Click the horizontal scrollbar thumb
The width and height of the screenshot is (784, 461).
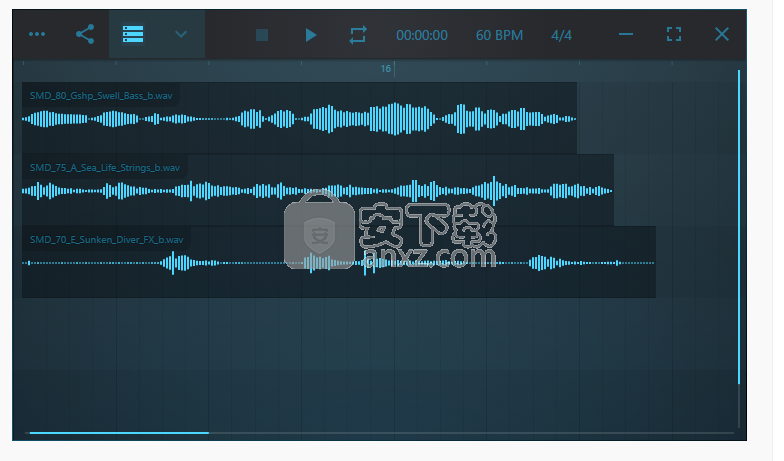(x=119, y=433)
